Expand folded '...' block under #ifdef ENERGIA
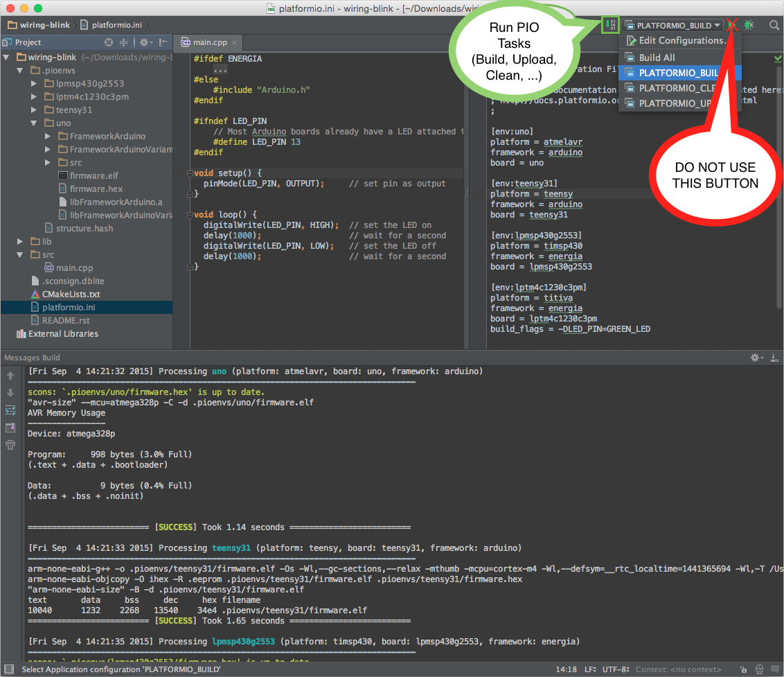 pos(220,69)
